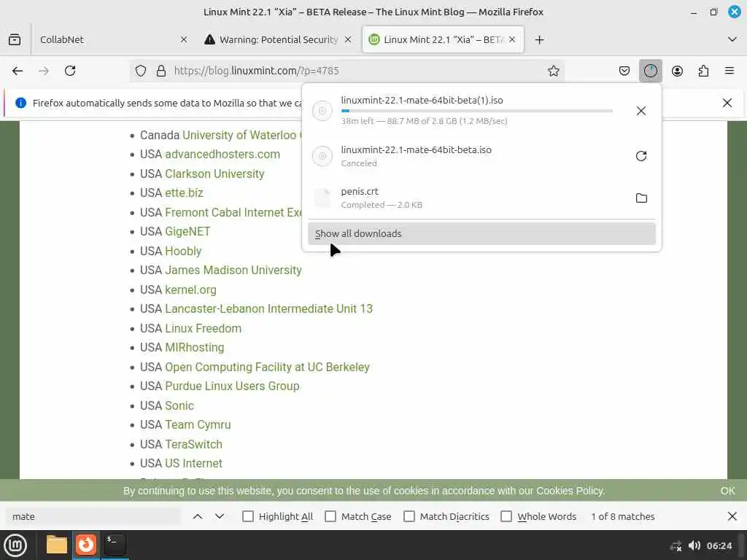Toggle the downloads panel button
The width and height of the screenshot is (747, 560).
(x=650, y=71)
